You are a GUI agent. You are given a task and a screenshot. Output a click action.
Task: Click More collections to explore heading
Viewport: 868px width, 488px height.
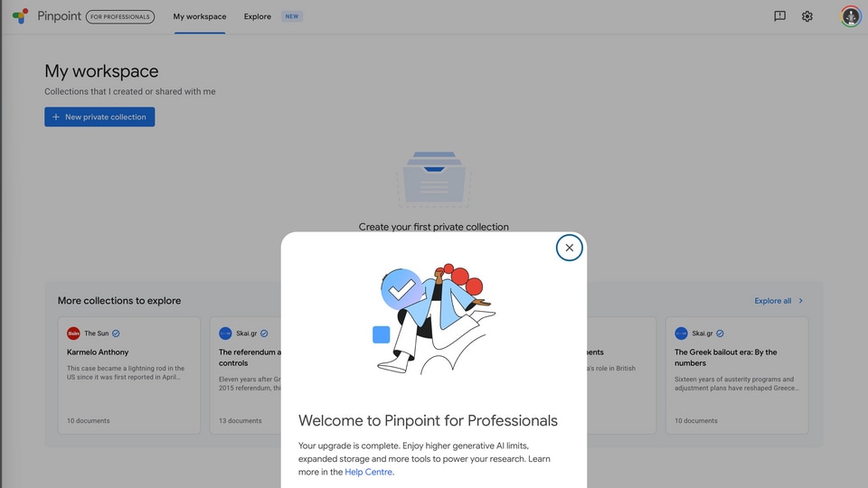point(119,300)
